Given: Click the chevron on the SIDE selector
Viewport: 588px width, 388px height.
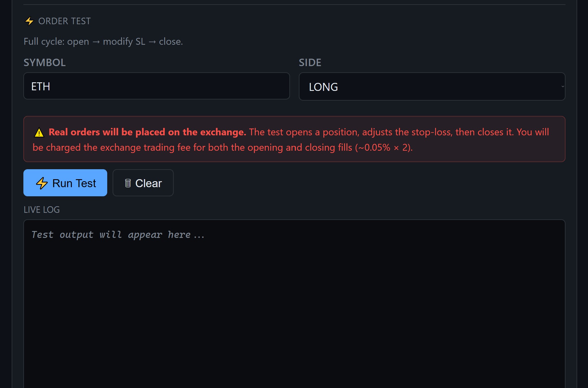Looking at the screenshot, I should coord(561,86).
